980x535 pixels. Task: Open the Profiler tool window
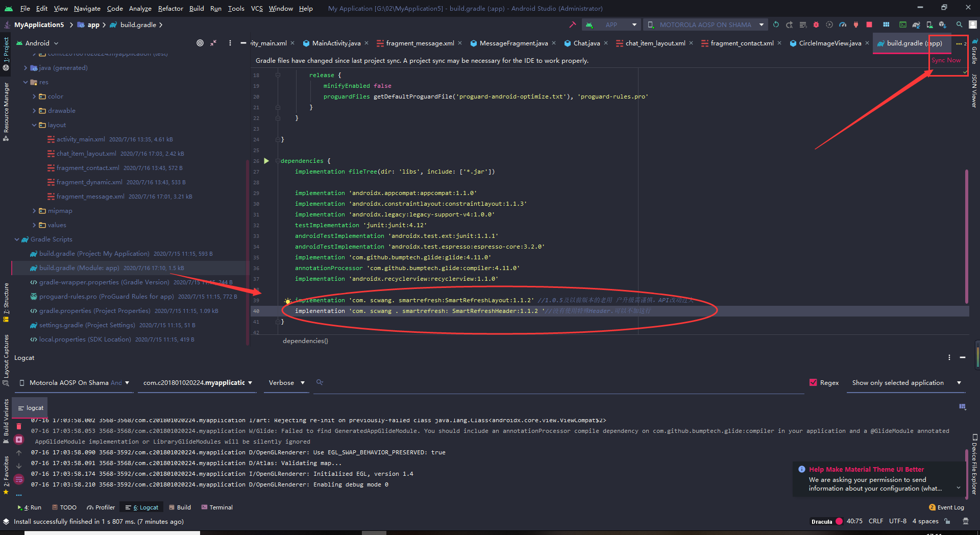(101, 507)
